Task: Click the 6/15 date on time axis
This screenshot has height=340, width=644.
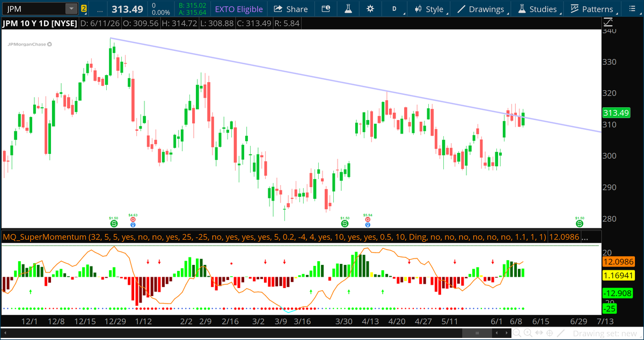Action: [x=542, y=321]
